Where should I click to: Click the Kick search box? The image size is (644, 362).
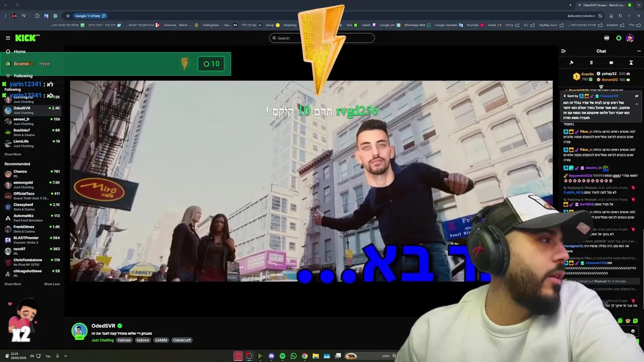point(322,38)
